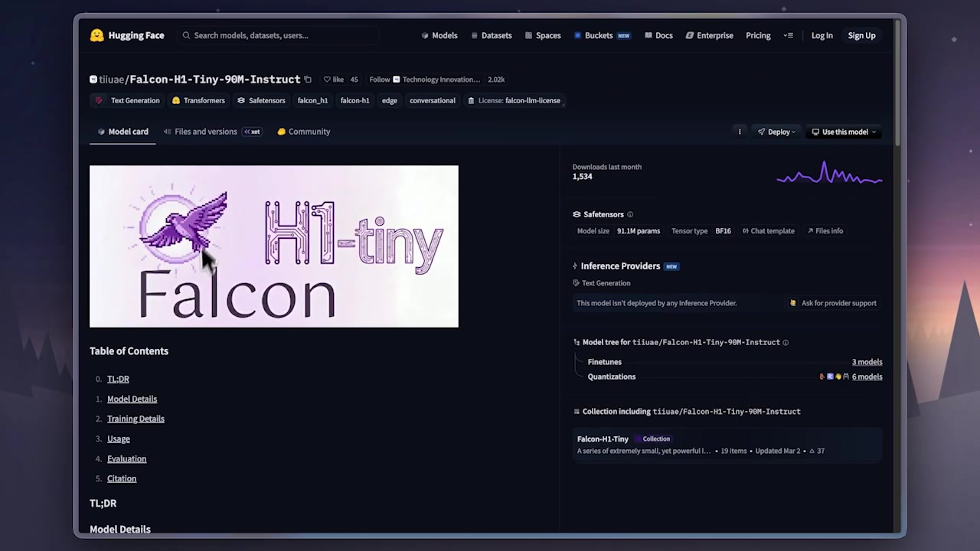Click the License falcon-llm-license tag
This screenshot has height=551, width=980.
(514, 100)
